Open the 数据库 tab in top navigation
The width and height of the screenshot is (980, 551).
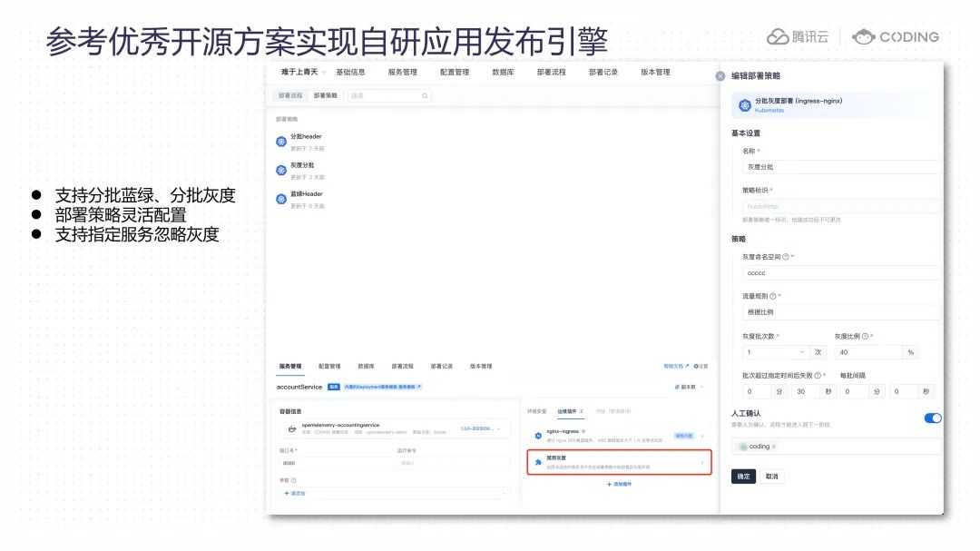[x=503, y=73]
